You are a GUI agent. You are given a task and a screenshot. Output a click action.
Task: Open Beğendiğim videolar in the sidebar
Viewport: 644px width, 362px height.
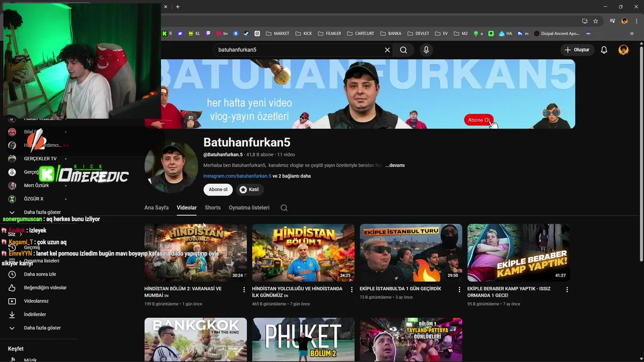[40, 288]
